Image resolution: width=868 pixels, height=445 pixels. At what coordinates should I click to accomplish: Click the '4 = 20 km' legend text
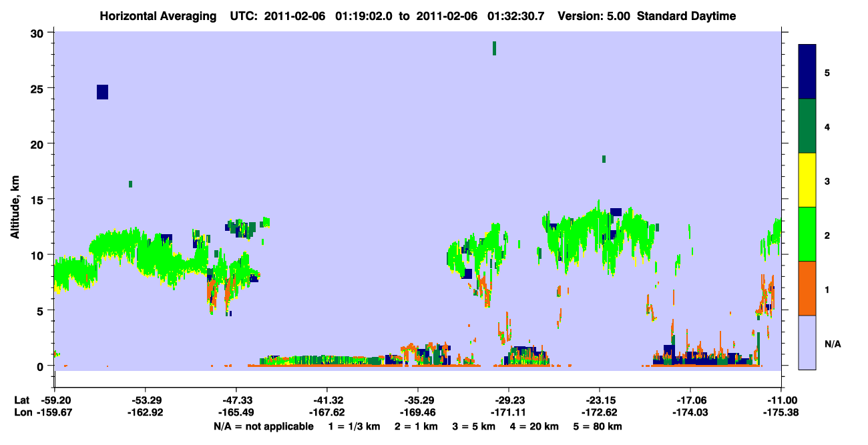535,426
